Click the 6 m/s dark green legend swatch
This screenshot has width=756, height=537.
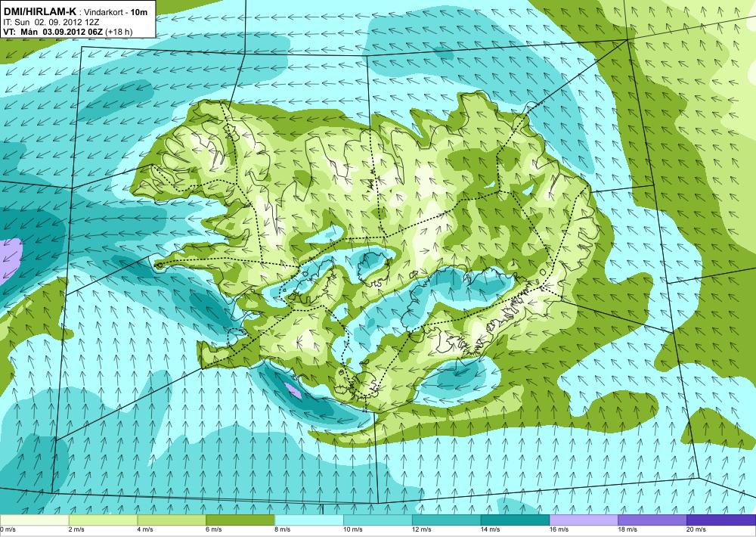[240, 520]
